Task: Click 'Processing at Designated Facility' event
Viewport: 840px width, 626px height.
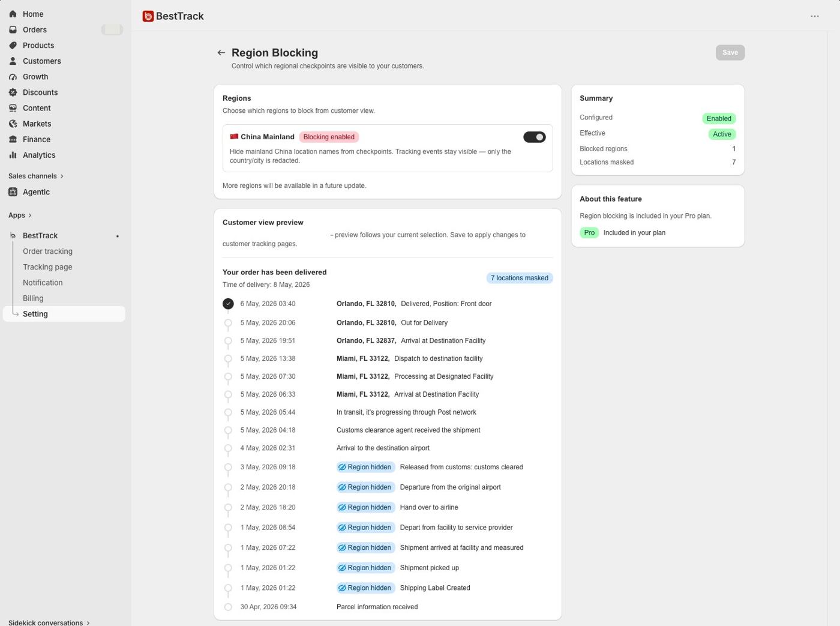Action: coord(444,376)
